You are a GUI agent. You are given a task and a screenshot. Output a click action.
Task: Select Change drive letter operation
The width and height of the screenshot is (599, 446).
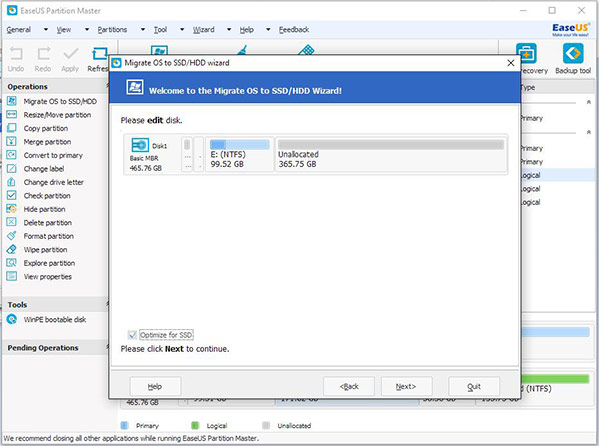click(x=53, y=182)
